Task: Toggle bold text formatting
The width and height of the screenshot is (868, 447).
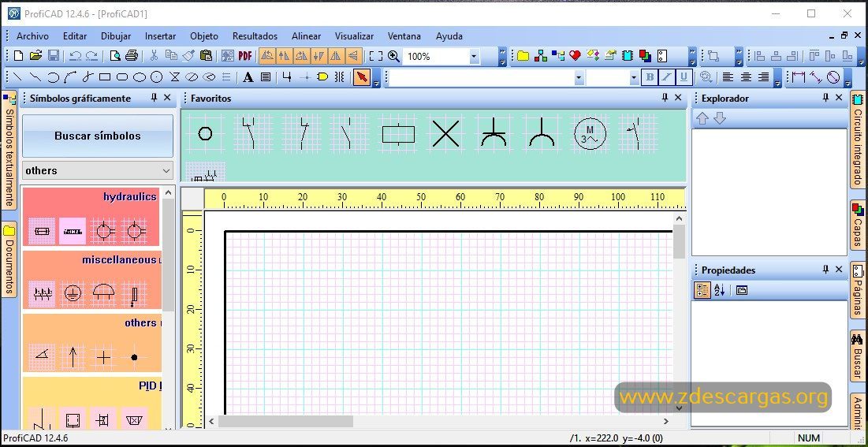Action: (650, 77)
